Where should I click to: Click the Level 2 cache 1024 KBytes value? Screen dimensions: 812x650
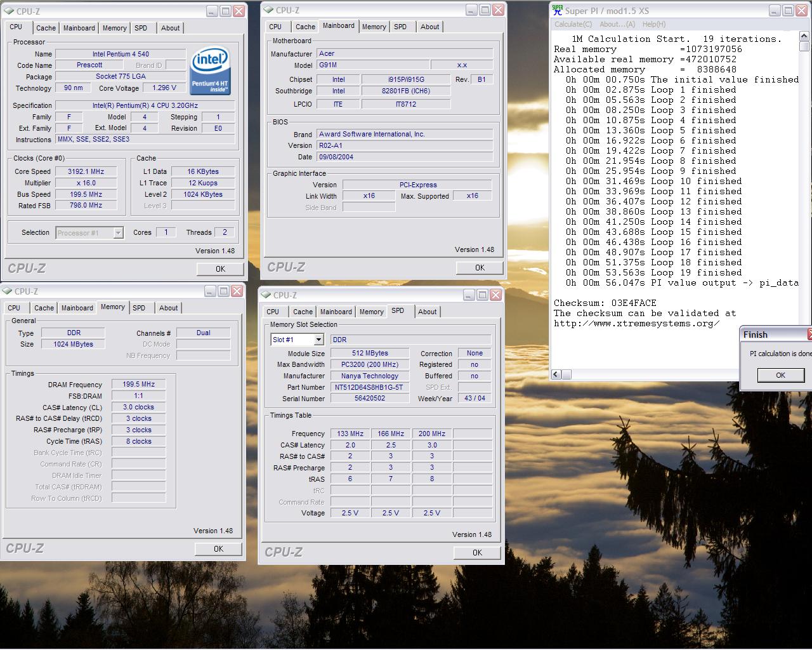203,194
